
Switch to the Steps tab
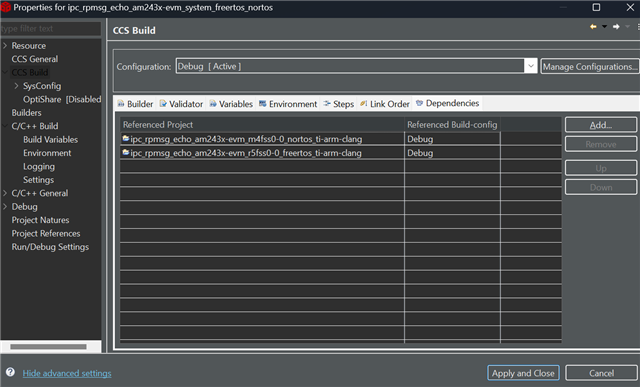pos(339,104)
